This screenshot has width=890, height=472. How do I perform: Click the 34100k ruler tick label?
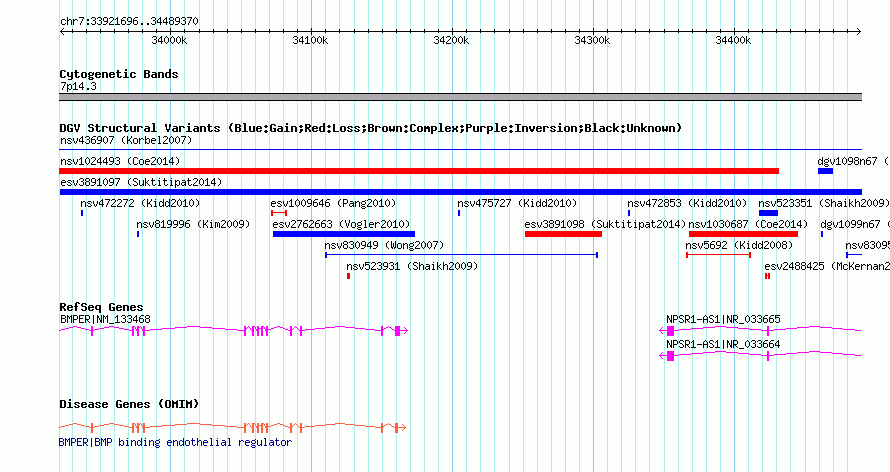(310, 40)
